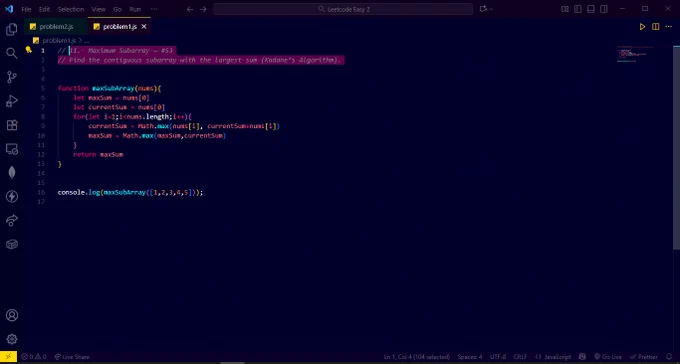Open the Live Share activity bar icon

pyautogui.click(x=12, y=220)
